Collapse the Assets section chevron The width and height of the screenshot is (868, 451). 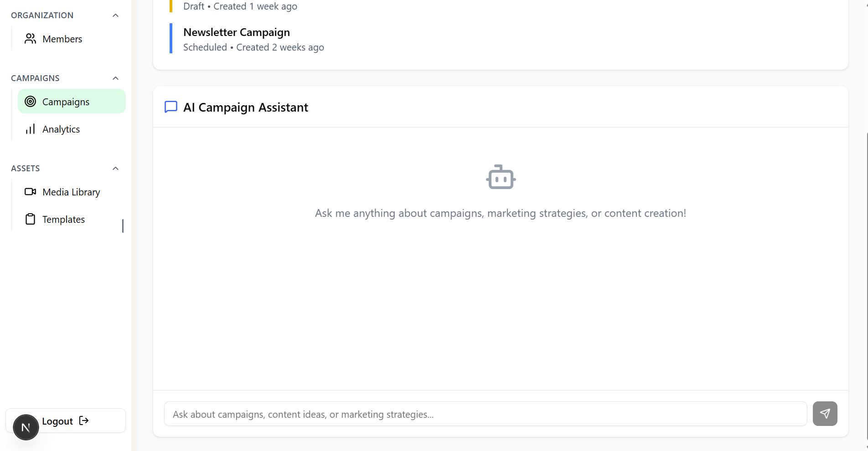[x=115, y=169]
